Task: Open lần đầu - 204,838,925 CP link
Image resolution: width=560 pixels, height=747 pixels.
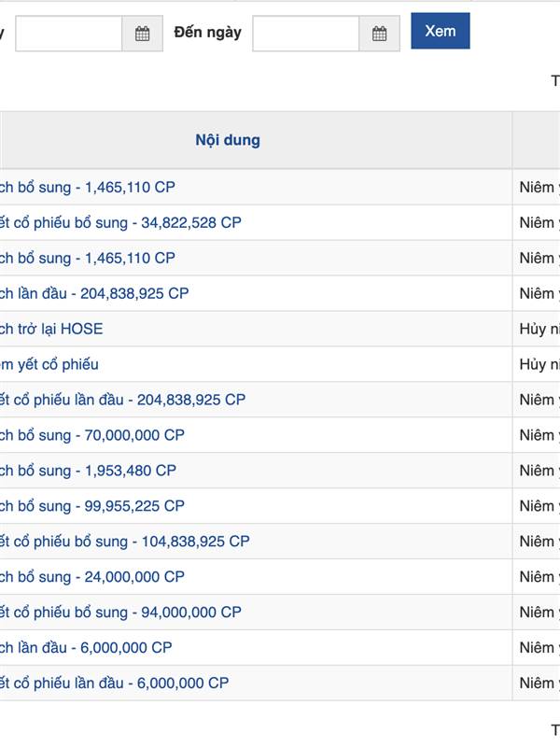Action: tap(94, 293)
